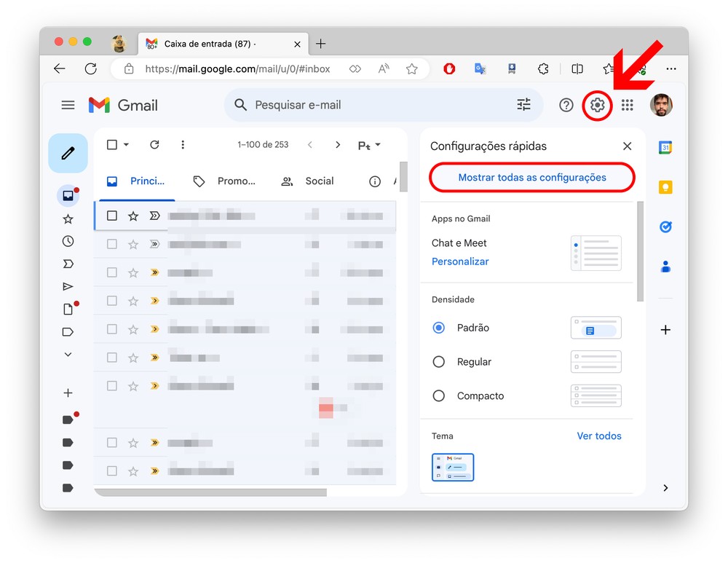
Task: Click the Pesquisar e-mail search field
Action: click(384, 105)
